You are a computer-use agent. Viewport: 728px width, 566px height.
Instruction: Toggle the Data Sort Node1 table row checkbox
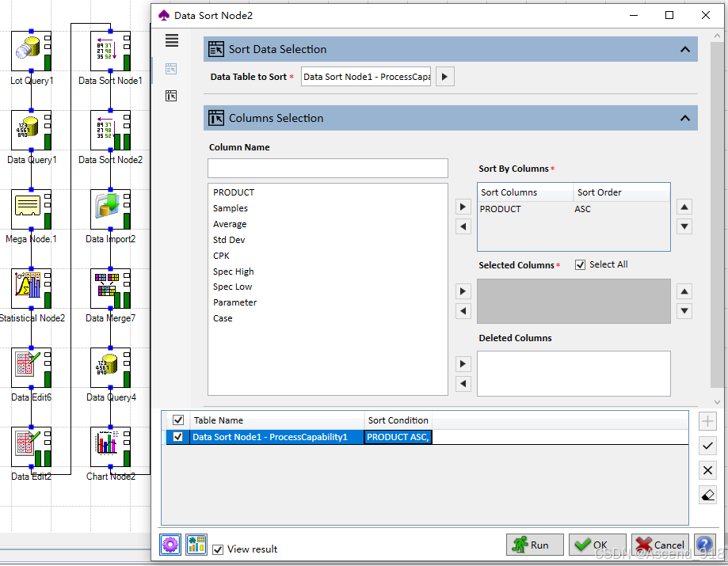click(x=178, y=436)
